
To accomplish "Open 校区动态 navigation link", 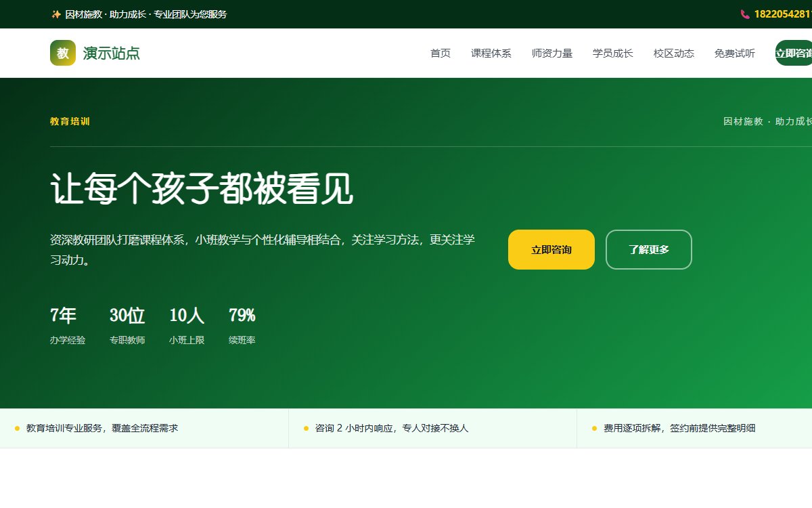I will click(674, 54).
